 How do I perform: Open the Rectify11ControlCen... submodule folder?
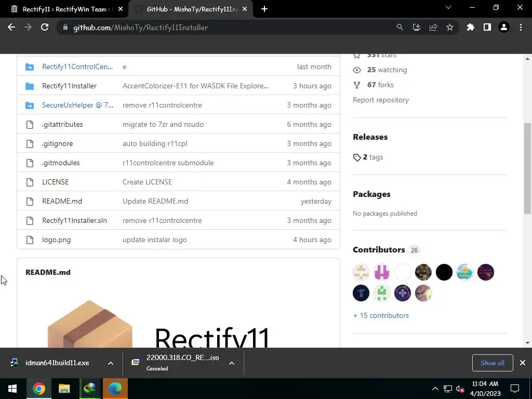77,67
